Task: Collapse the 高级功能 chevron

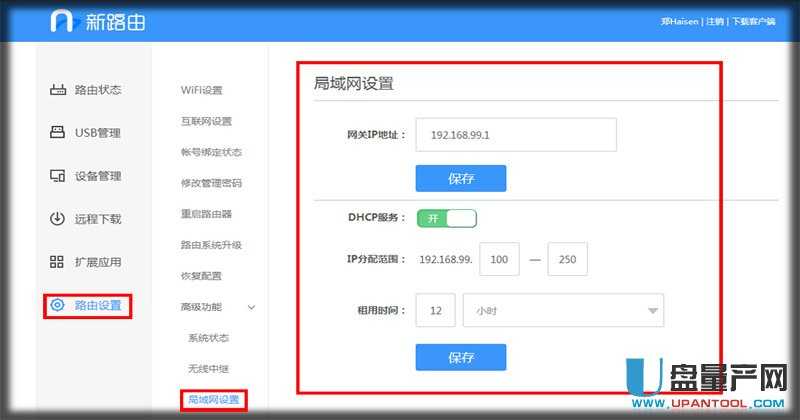Action: pos(251,306)
